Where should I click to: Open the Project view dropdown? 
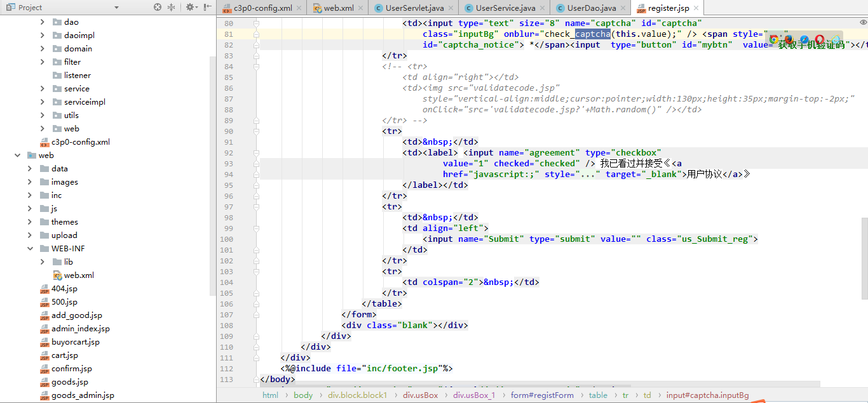[116, 8]
